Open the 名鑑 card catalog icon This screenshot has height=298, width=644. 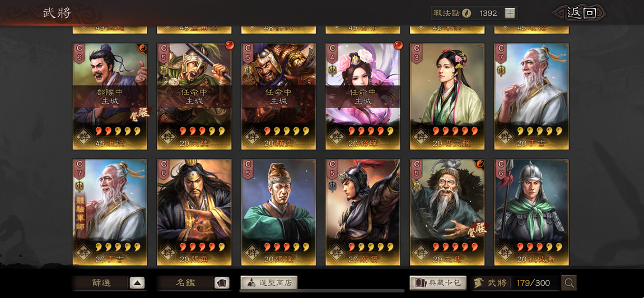pos(222,283)
